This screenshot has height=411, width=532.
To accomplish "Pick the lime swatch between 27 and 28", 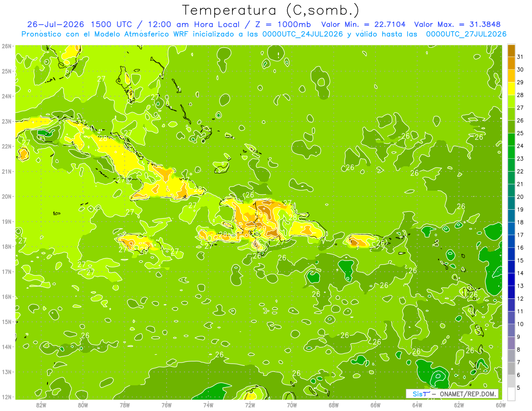I will tap(511, 101).
